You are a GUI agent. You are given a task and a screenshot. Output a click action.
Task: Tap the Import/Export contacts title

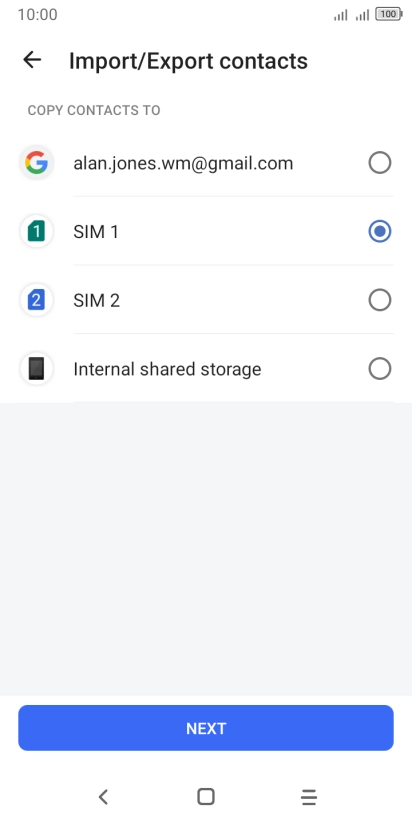(188, 61)
